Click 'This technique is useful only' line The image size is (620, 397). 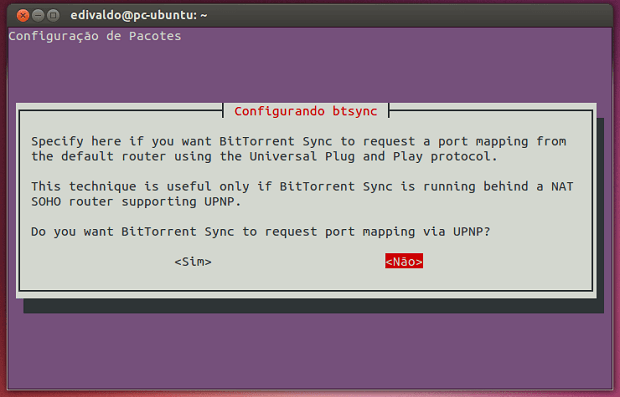[302, 187]
